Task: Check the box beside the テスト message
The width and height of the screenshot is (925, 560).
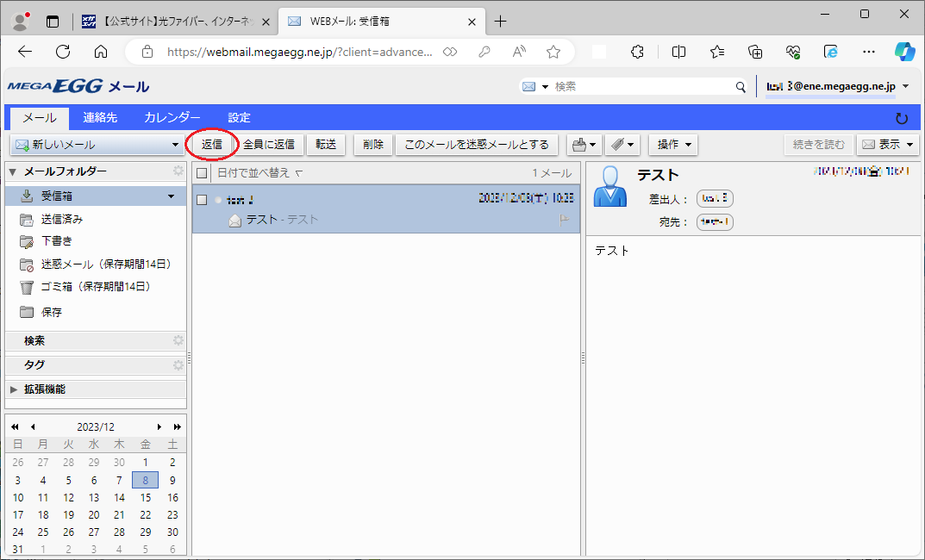Action: pos(202,200)
